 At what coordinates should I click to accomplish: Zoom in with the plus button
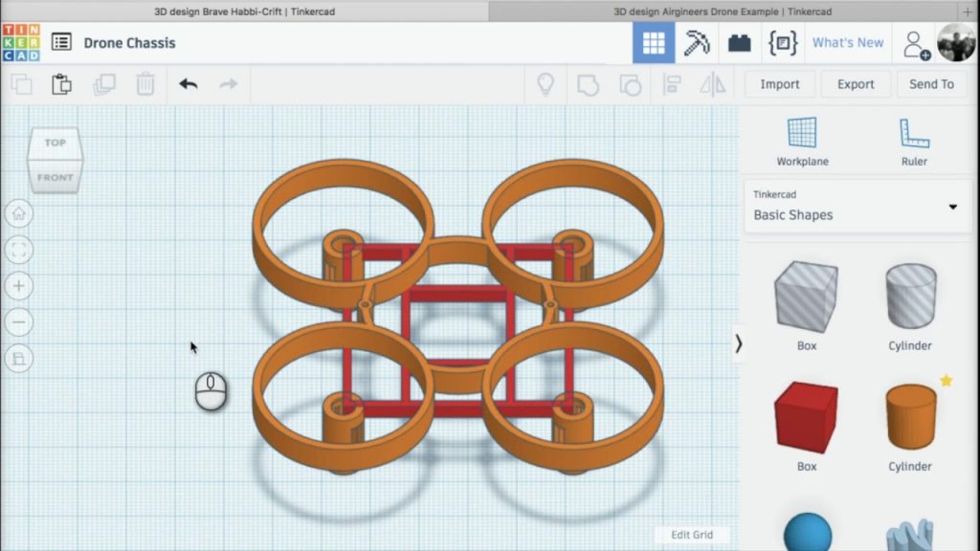(19, 286)
